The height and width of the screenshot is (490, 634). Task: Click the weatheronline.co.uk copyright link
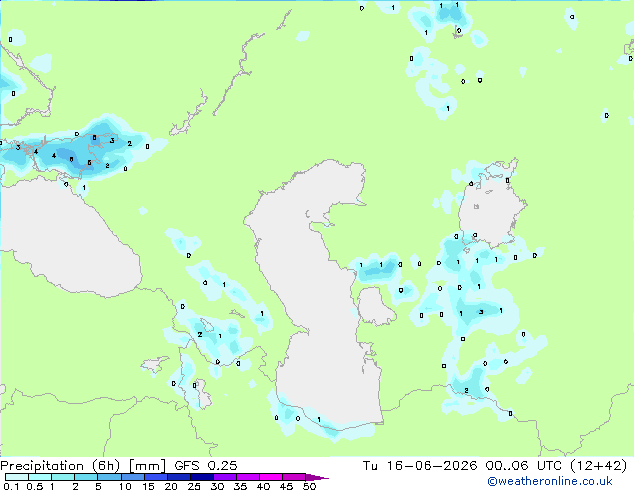[x=549, y=481]
